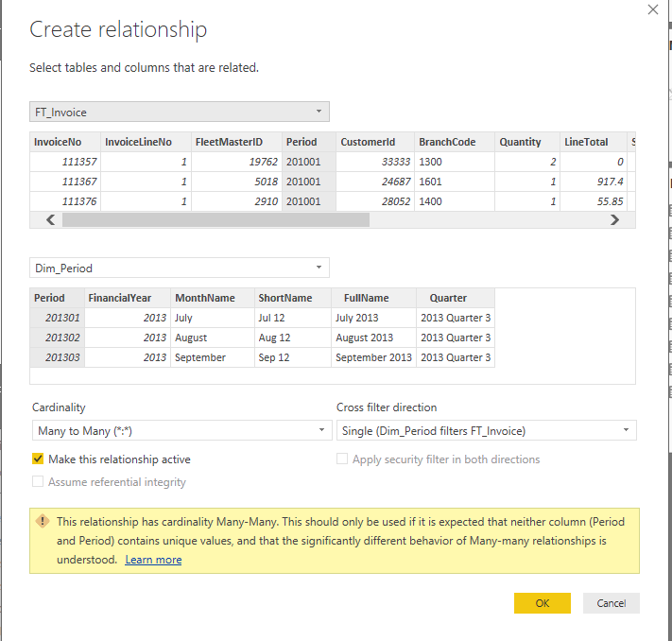The image size is (672, 641).
Task: Click CustomerId cell 24687
Action: [x=375, y=182]
